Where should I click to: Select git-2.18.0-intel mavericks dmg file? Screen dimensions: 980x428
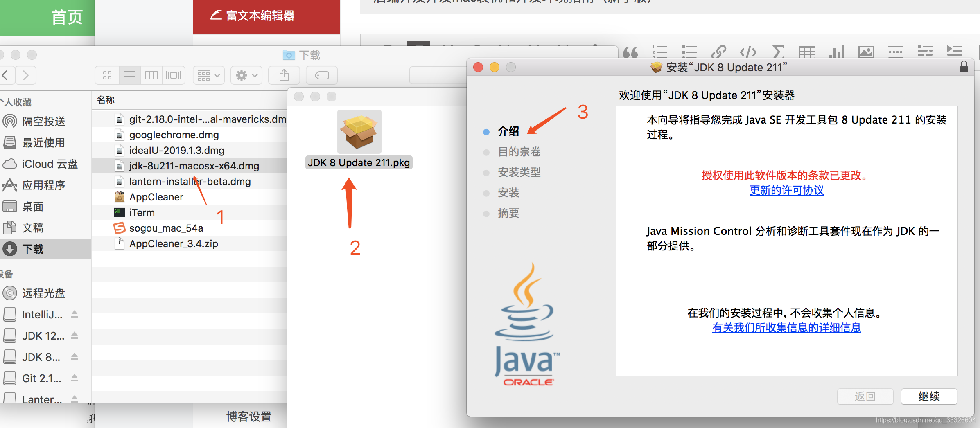(x=190, y=119)
